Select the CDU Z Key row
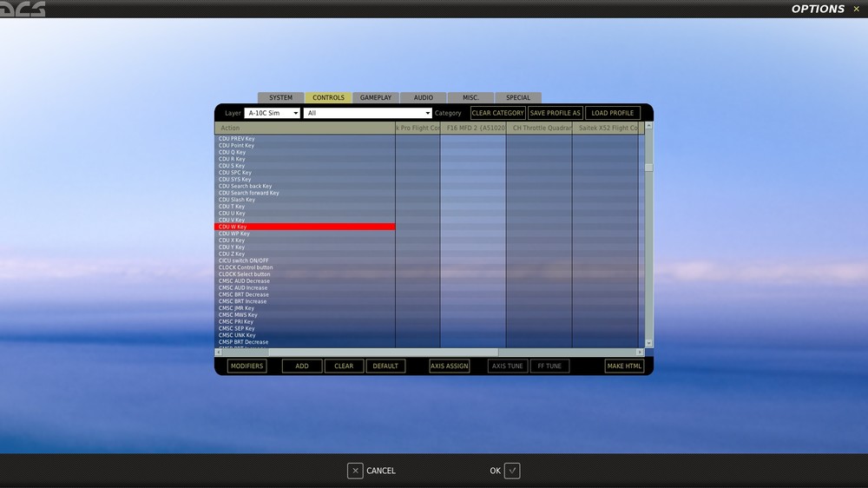This screenshot has height=488, width=868. coord(305,254)
